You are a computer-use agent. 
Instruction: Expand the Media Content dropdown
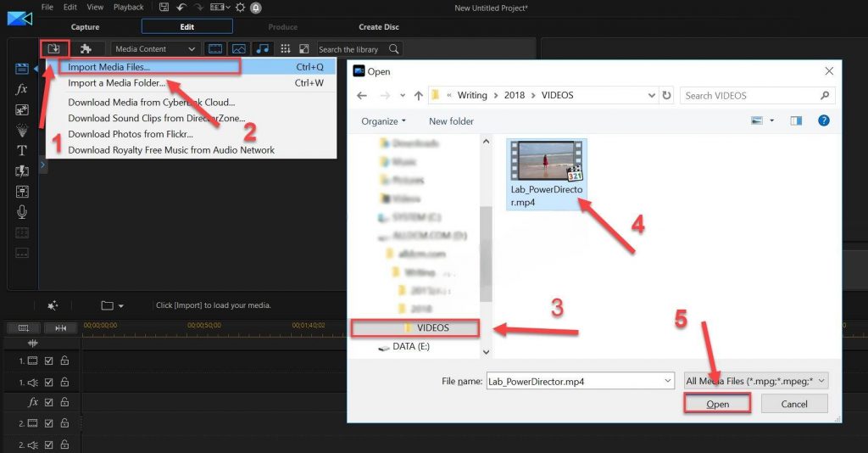[156, 49]
